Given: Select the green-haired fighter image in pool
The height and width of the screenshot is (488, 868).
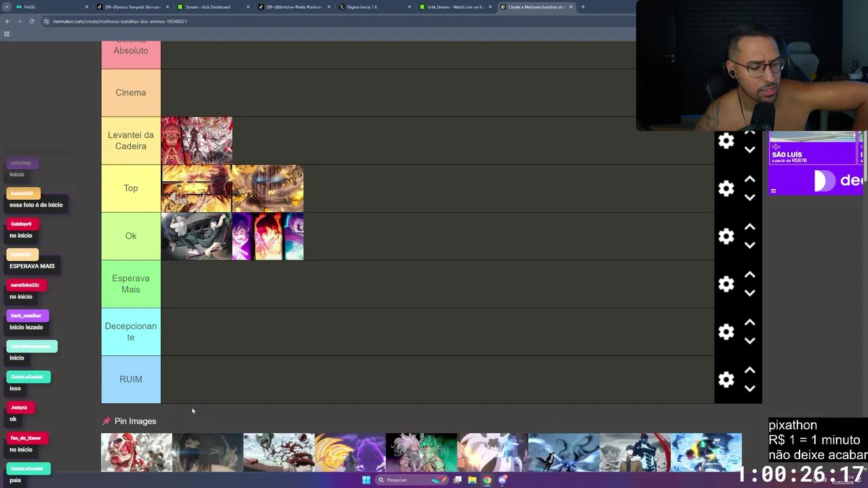Looking at the screenshot, I should (421, 452).
